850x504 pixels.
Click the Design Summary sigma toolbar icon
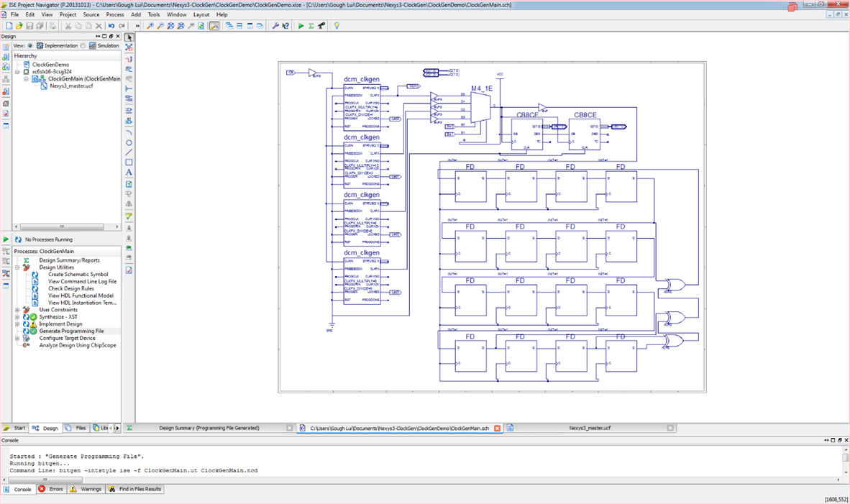point(311,26)
